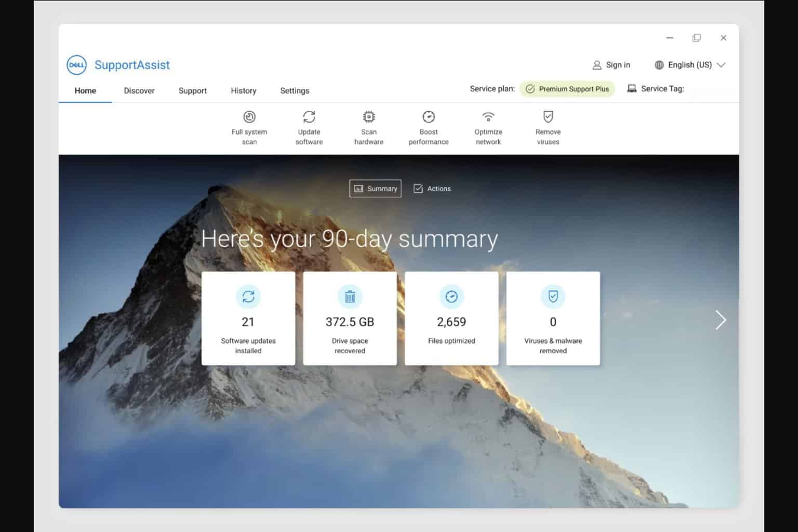Open the Support tab
Screen dimensions: 798x532
193,90
